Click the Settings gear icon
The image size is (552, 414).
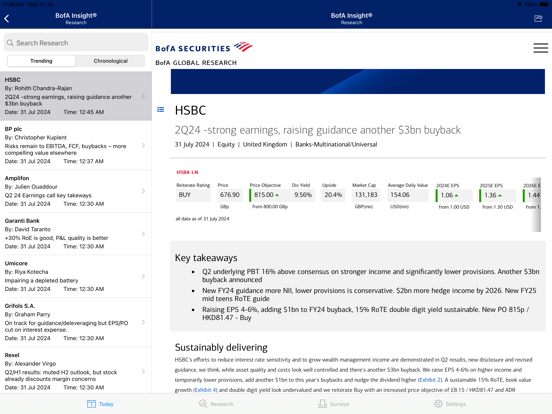[438, 404]
